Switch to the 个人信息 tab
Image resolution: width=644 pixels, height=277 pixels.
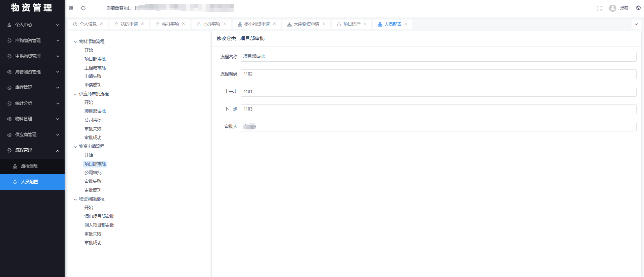[x=88, y=24]
